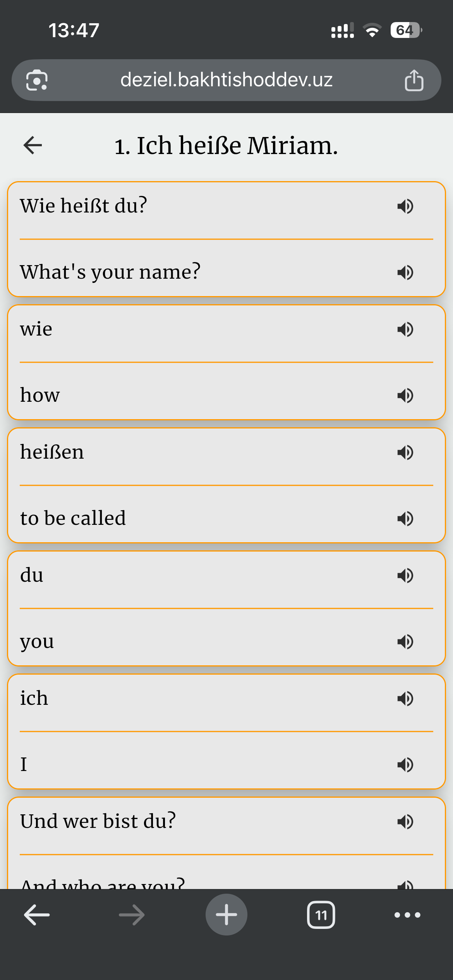Screen dimensions: 453x980
Task: Open the browser share sheet
Action: [x=414, y=81]
